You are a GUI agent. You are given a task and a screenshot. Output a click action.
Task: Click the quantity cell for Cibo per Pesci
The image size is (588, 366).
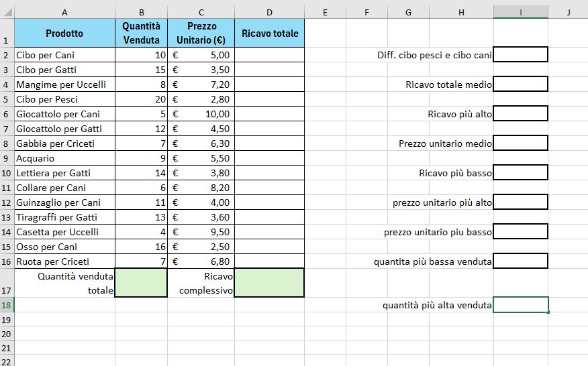pyautogui.click(x=141, y=99)
